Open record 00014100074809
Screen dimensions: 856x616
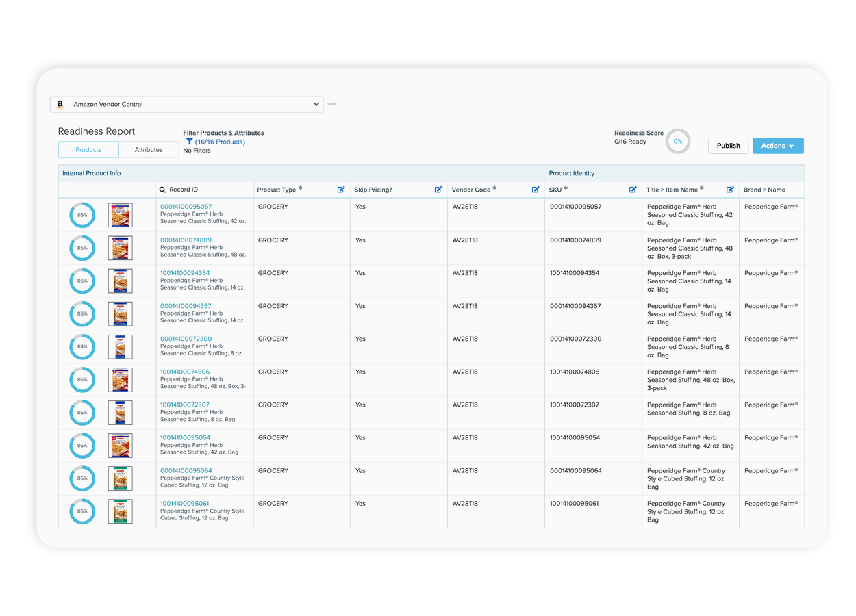pyautogui.click(x=186, y=240)
